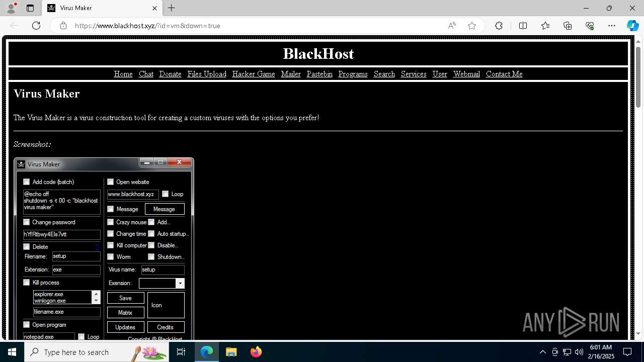Click the Open website checkbox in screenshot
Image resolution: width=644 pixels, height=362 pixels.
coord(111,182)
